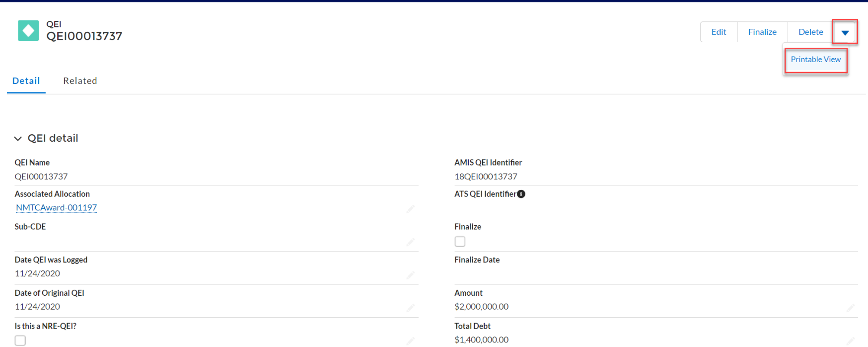Image resolution: width=868 pixels, height=347 pixels.
Task: Click edit pencil for Date QEI was Logged
Action: [x=410, y=275]
